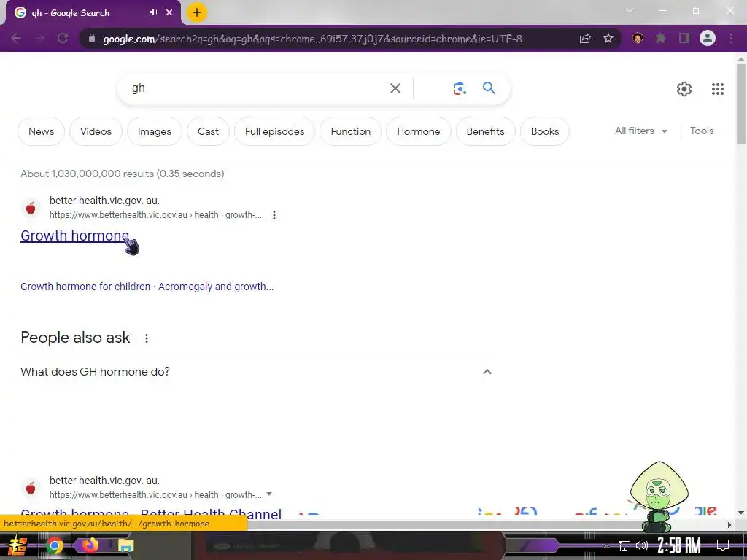Open the Extensions puzzle-piece menu
Screen dimensions: 747x560
(x=661, y=38)
